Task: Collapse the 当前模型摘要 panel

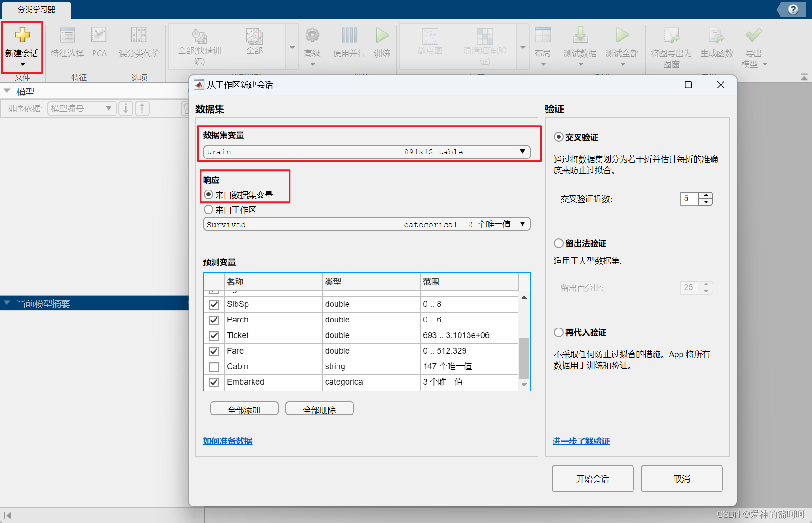Action: [x=7, y=302]
